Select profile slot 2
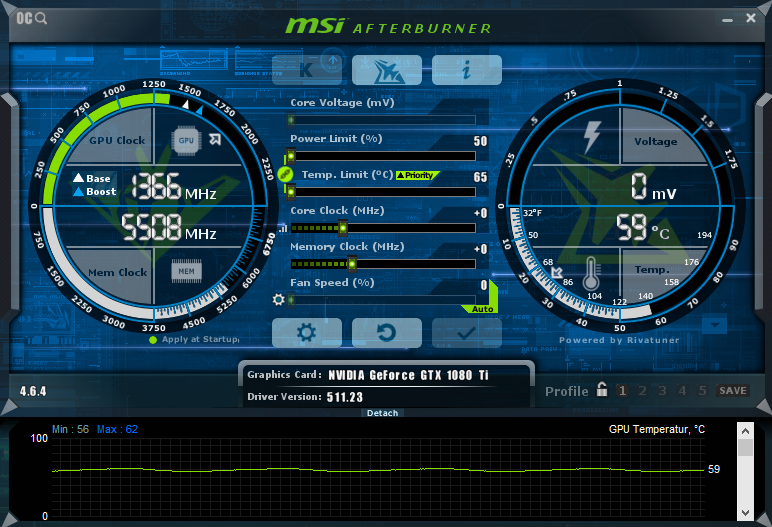The width and height of the screenshot is (772, 527). pos(643,391)
